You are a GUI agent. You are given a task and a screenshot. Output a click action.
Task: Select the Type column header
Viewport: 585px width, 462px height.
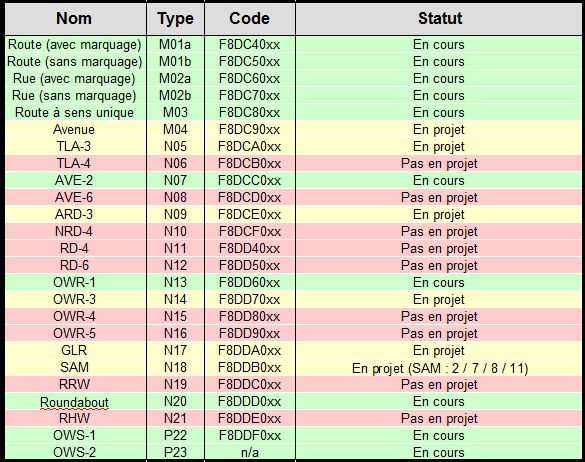coord(175,19)
